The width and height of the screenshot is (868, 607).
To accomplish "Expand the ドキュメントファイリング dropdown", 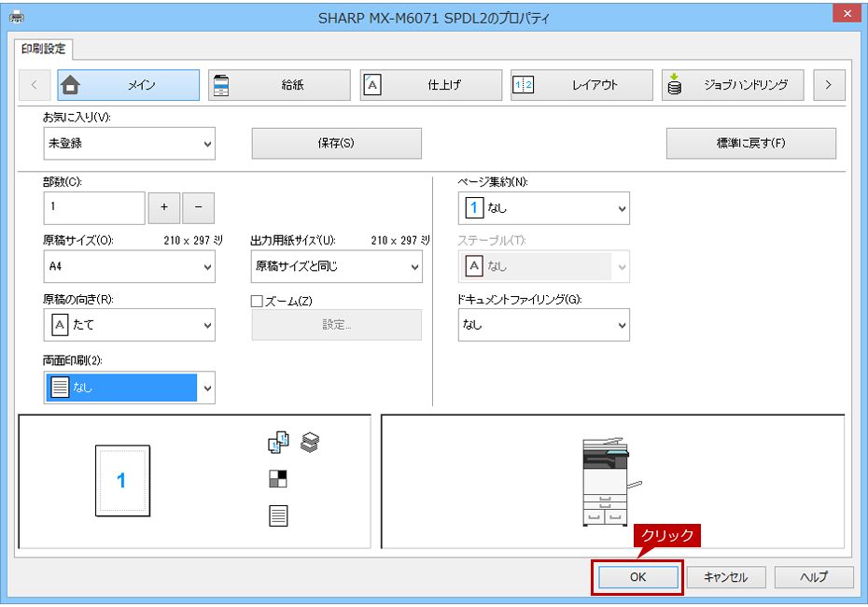I will [543, 325].
